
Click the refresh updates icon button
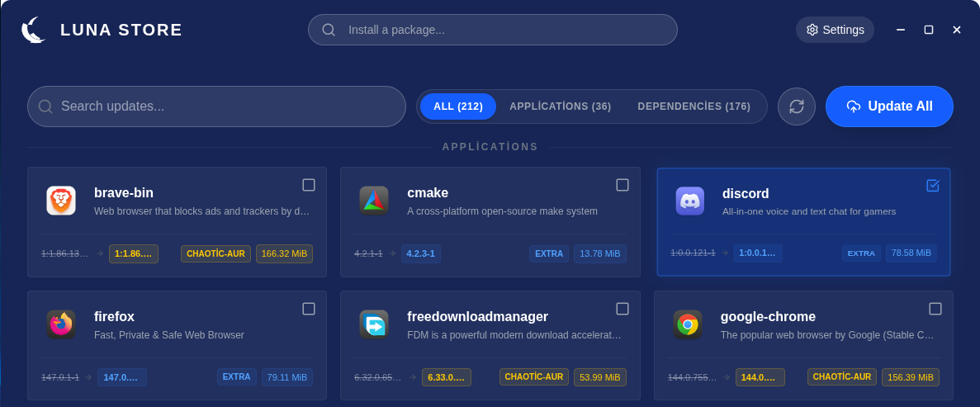[797, 106]
